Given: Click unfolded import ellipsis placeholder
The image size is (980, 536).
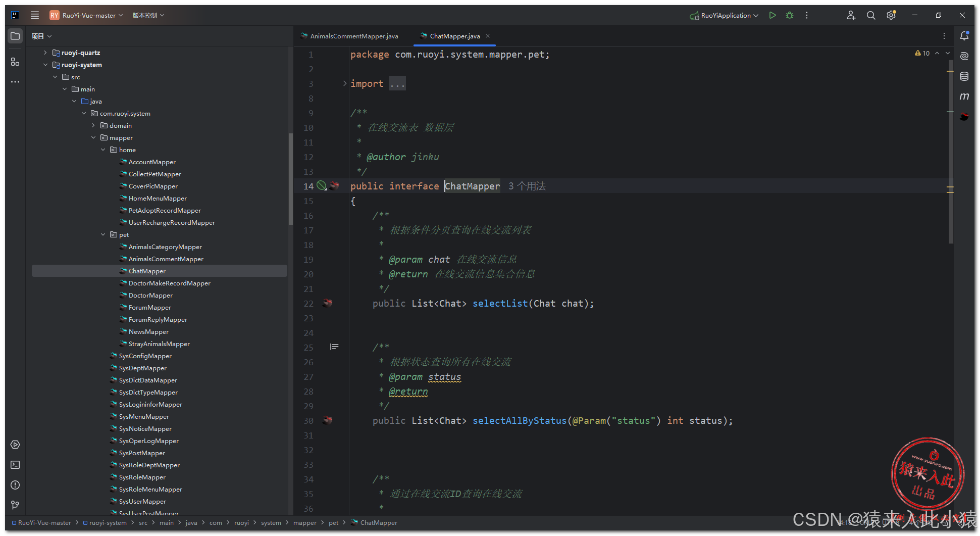Looking at the screenshot, I should (397, 83).
